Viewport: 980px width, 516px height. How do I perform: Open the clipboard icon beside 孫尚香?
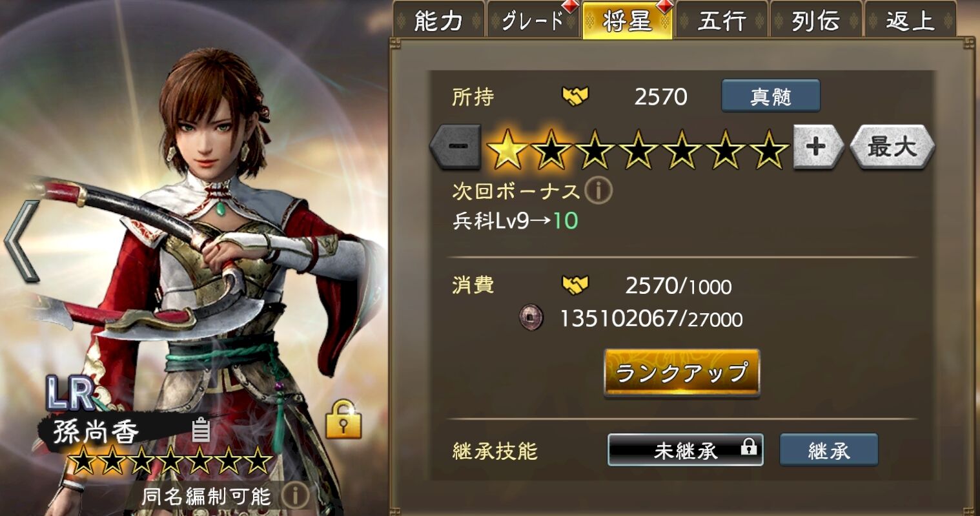click(201, 429)
